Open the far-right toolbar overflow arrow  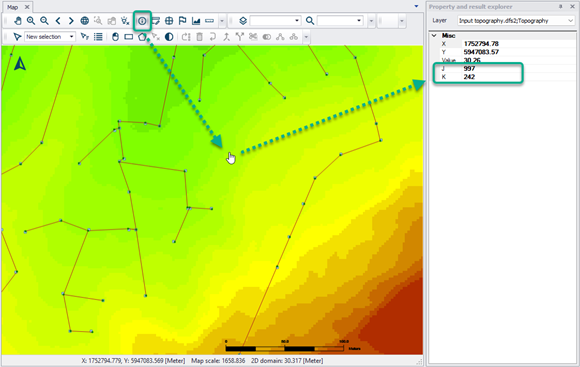[402, 21]
